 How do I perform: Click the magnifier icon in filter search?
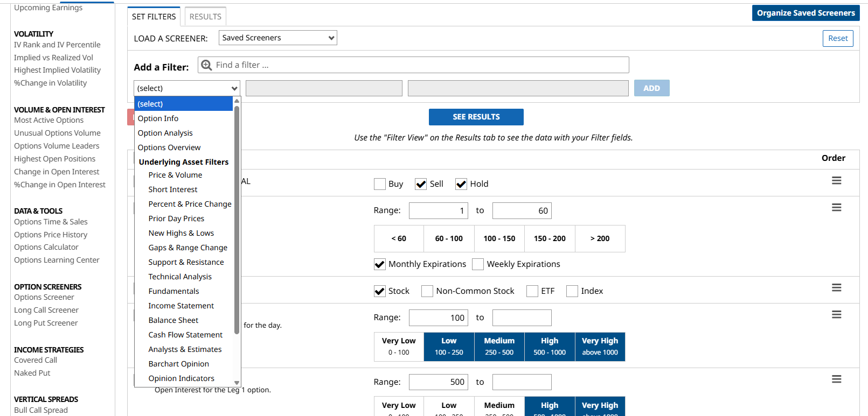(206, 65)
